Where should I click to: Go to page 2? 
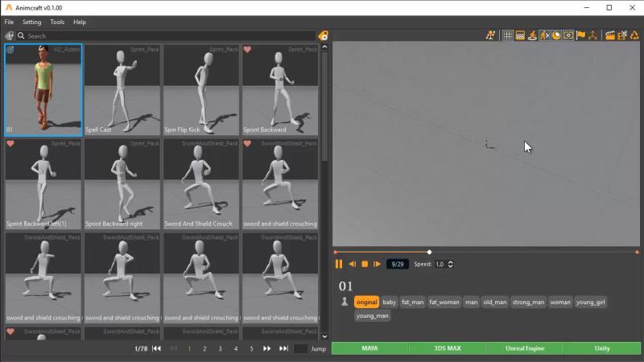click(204, 348)
